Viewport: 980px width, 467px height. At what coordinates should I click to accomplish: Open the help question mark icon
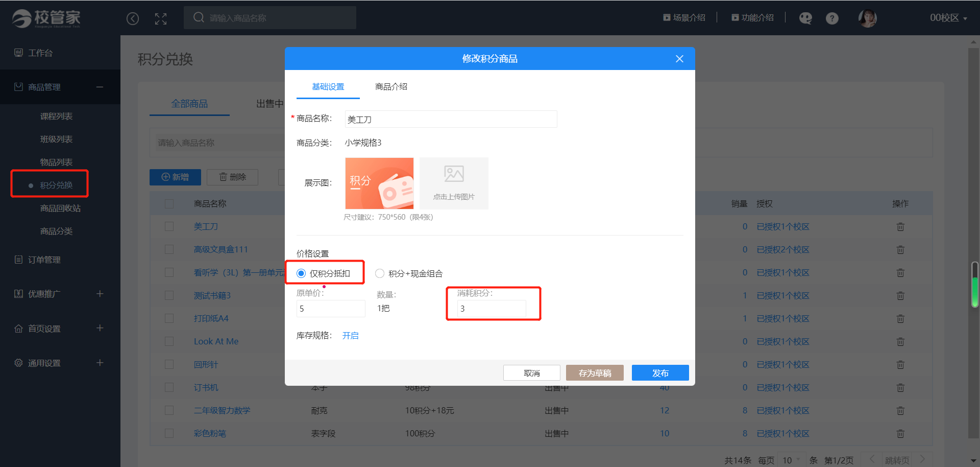[x=832, y=18]
